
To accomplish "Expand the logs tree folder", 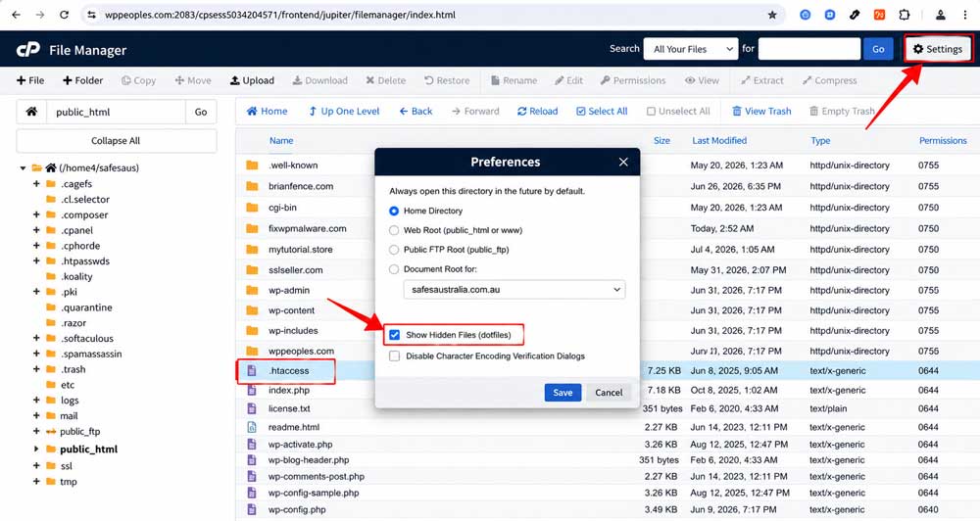I will (36, 400).
